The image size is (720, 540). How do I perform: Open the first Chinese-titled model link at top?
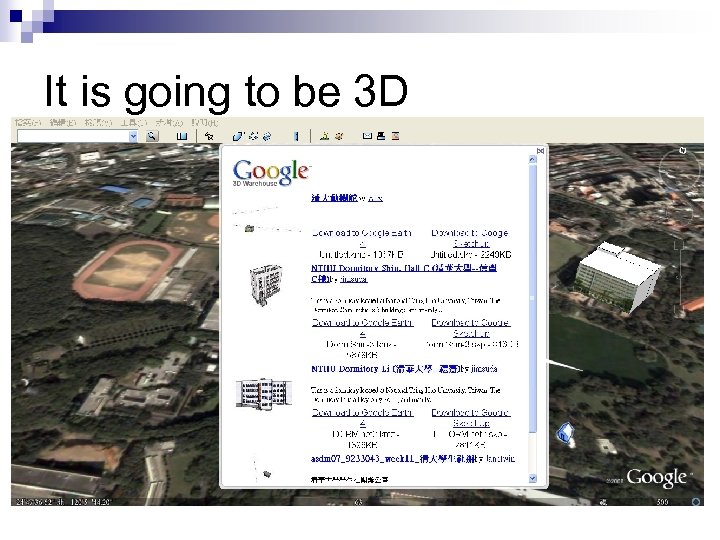click(x=334, y=198)
